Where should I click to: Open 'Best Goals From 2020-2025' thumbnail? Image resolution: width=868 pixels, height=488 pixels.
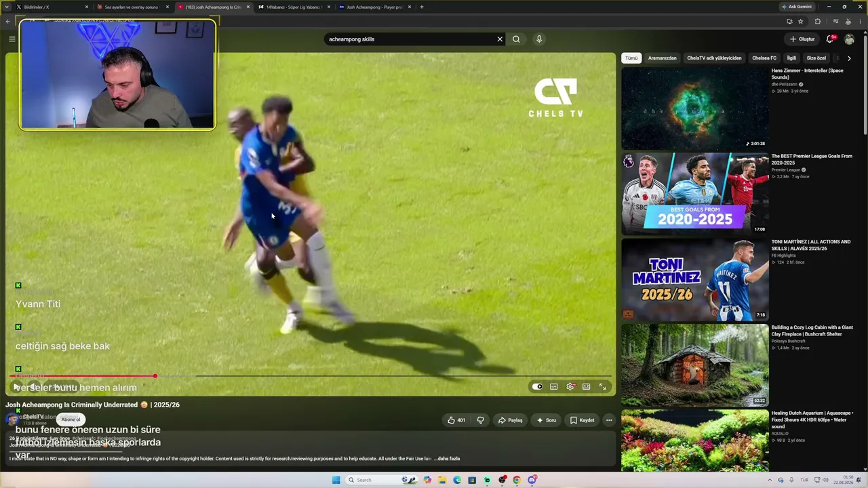695,193
